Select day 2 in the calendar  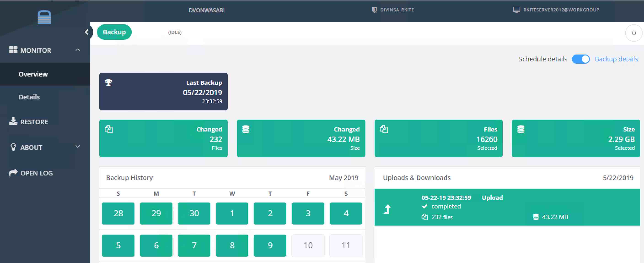coord(270,214)
